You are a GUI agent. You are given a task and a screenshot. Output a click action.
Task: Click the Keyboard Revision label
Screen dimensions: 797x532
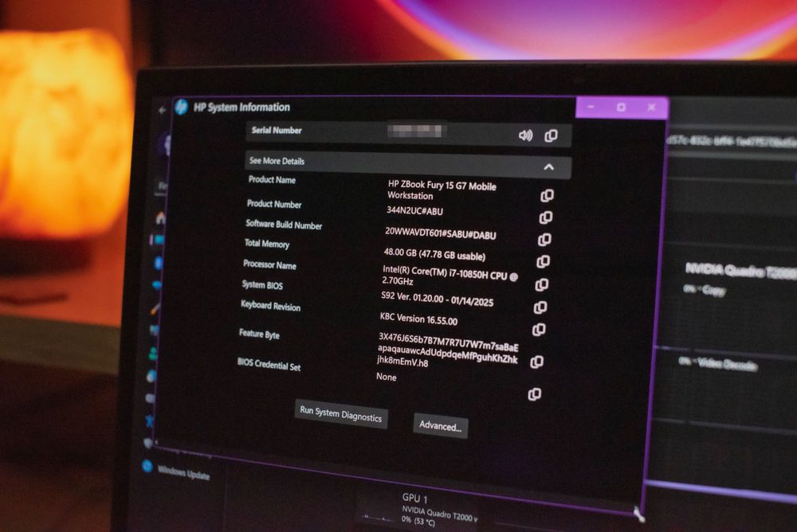pyautogui.click(x=270, y=305)
